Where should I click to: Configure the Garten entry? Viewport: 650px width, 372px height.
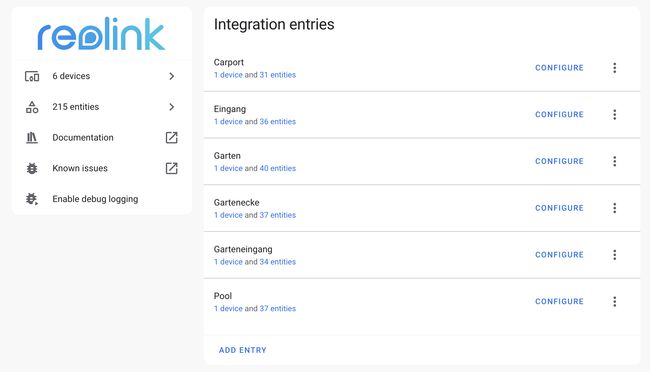click(559, 161)
